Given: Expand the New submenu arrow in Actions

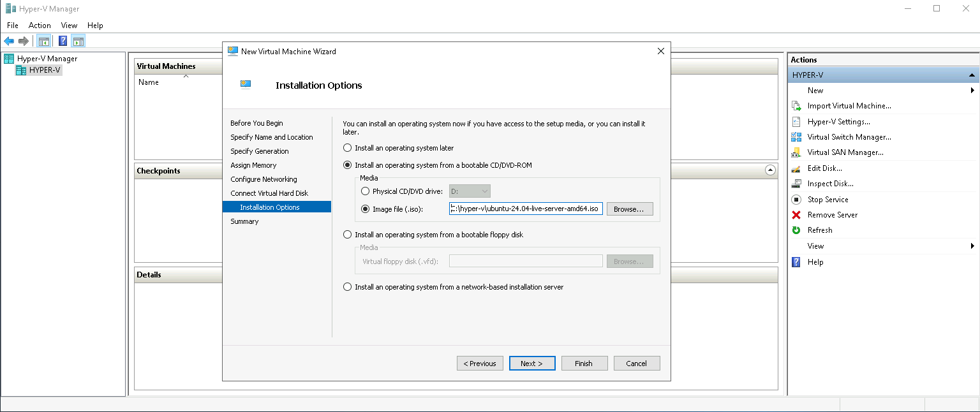Looking at the screenshot, I should point(972,91).
